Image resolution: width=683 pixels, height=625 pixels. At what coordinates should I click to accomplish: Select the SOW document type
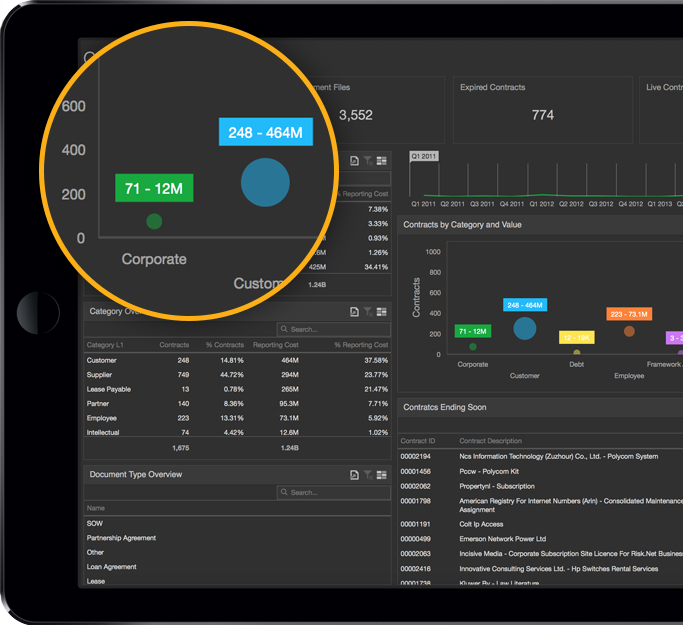pos(237,524)
